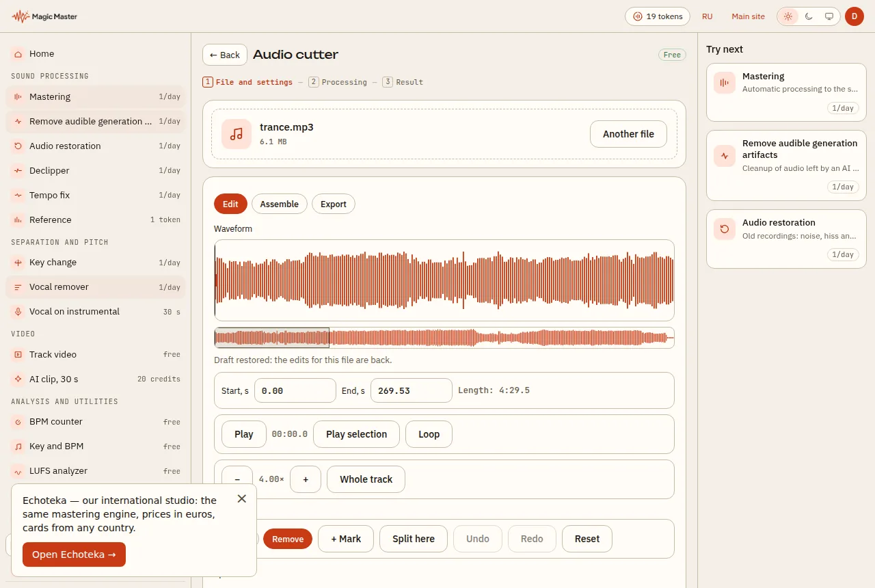The width and height of the screenshot is (875, 588).
Task: Open the Edit tab
Action: coord(230,204)
